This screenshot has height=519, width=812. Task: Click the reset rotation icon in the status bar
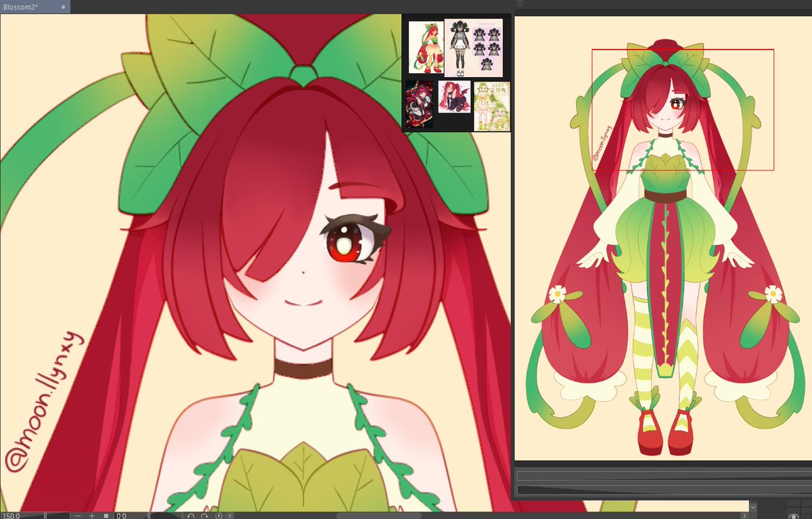coord(219,516)
